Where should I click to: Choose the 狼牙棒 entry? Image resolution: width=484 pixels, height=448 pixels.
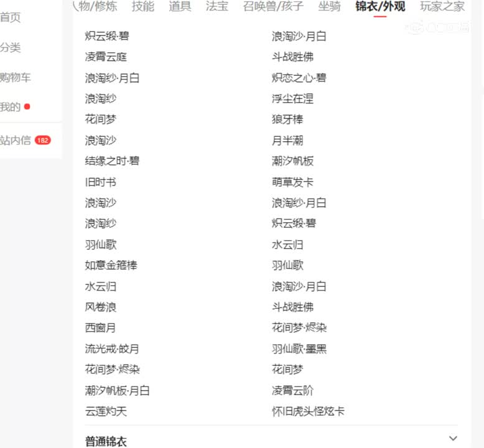tap(287, 119)
